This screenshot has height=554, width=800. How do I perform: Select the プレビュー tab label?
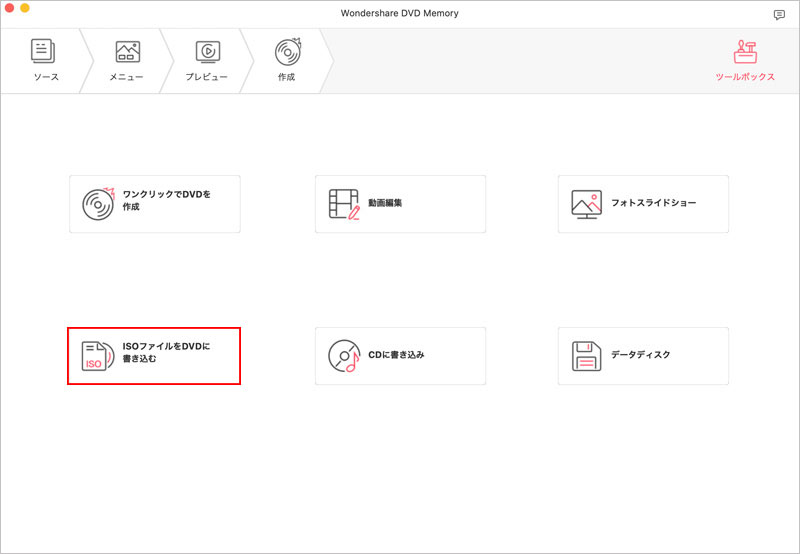206,77
